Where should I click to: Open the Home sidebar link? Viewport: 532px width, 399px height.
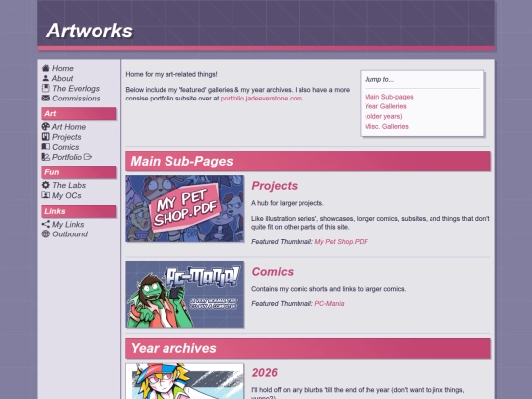tap(63, 68)
